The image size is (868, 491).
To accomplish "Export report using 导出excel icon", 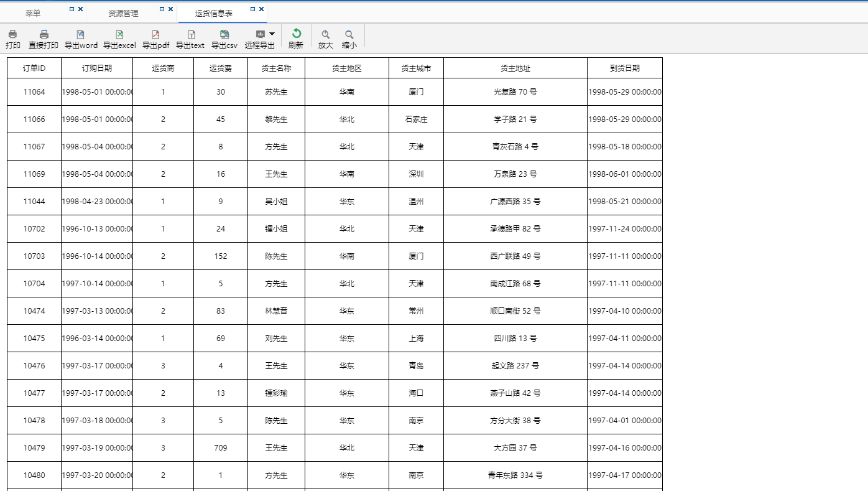I will click(119, 34).
